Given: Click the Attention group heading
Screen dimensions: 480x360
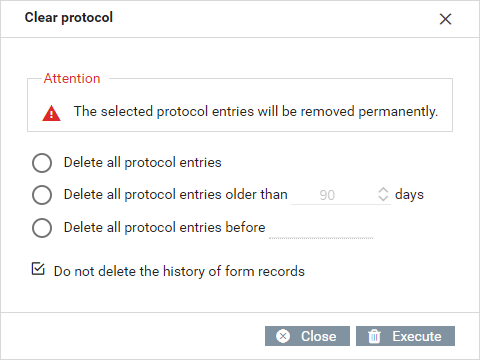Looking at the screenshot, I should (72, 79).
